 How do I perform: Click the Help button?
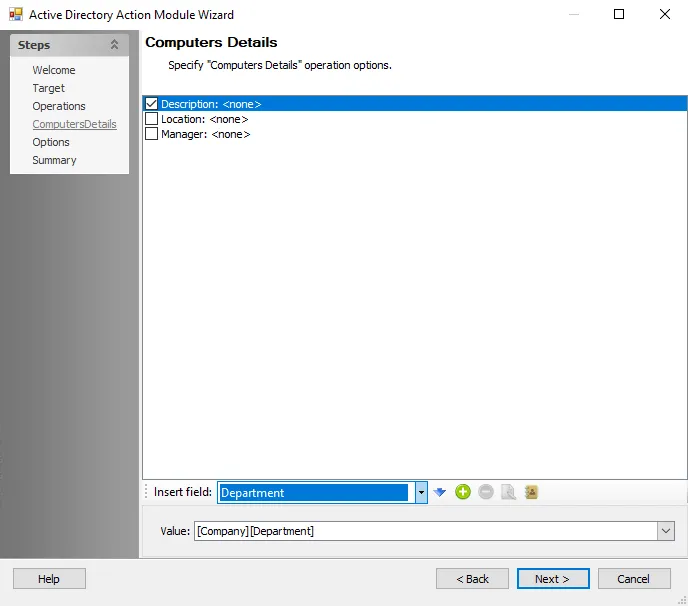point(49,579)
